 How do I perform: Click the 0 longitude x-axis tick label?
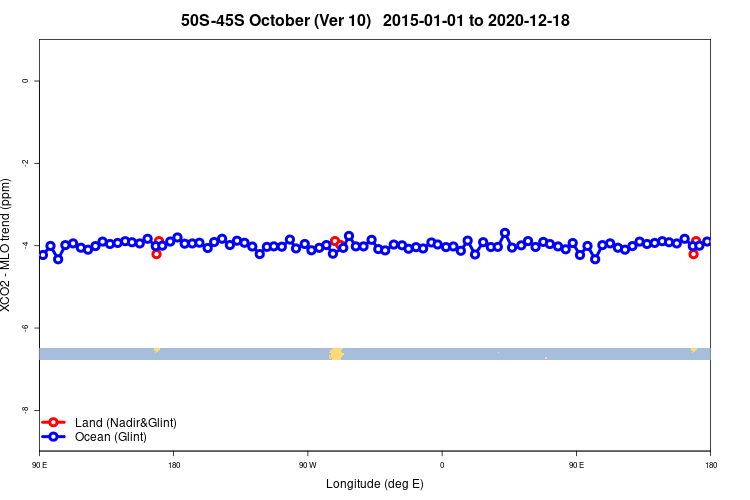[x=442, y=465]
